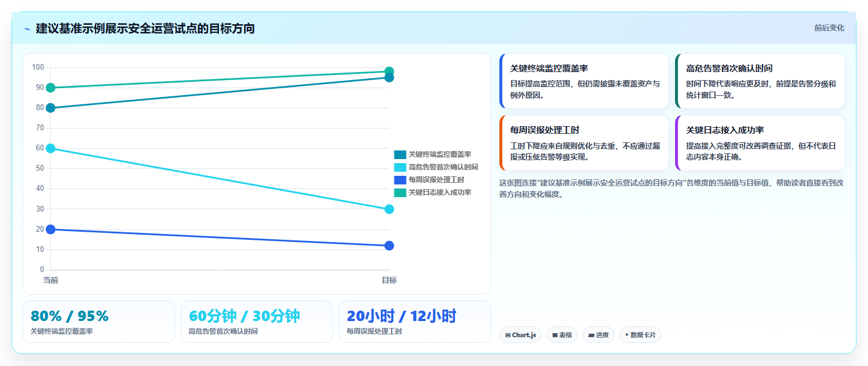Select the 表格 tag chip
Viewport: 868px width, 366px height.
(562, 335)
